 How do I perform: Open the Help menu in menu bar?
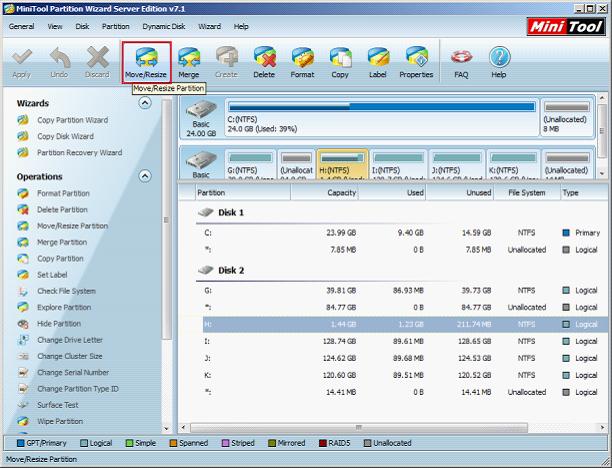(241, 27)
